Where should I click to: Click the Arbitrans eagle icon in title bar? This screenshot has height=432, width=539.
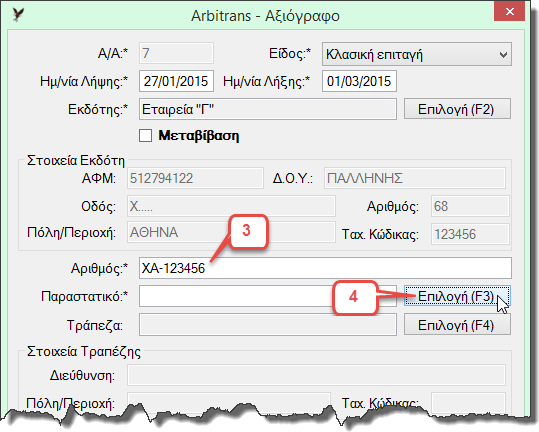click(18, 14)
